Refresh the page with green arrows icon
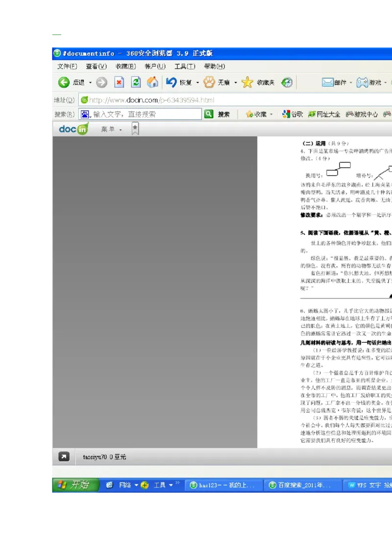 [136, 82]
